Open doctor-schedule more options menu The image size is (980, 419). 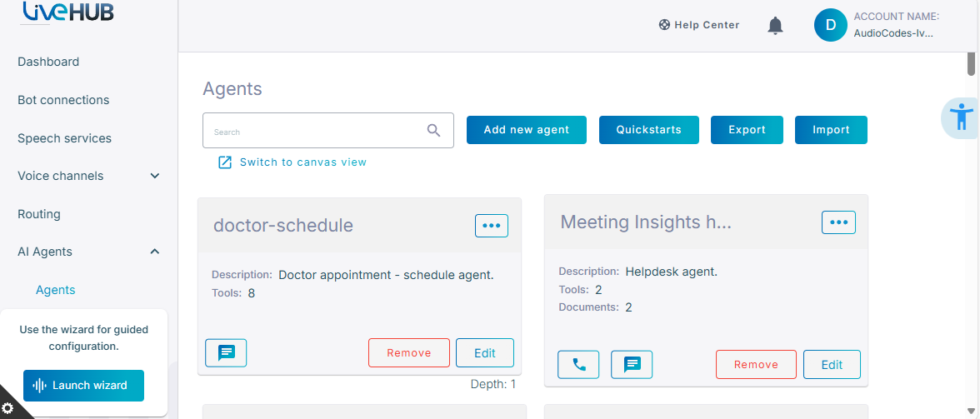(x=492, y=226)
